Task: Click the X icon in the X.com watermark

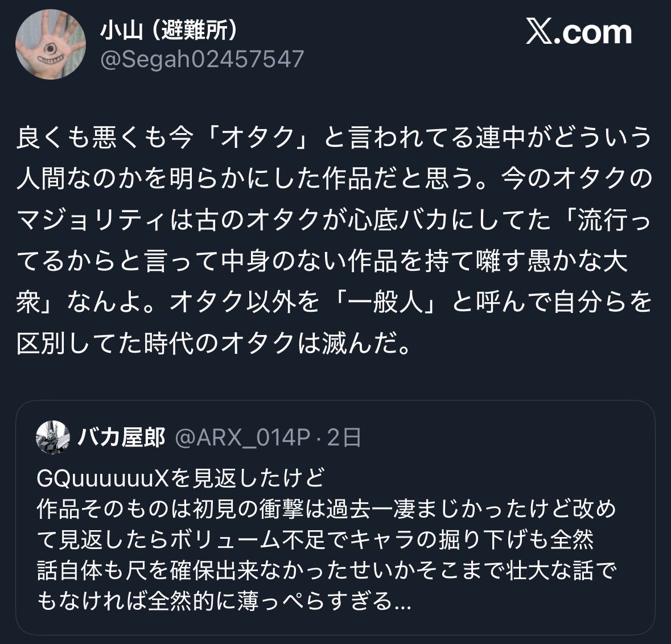Action: [539, 31]
